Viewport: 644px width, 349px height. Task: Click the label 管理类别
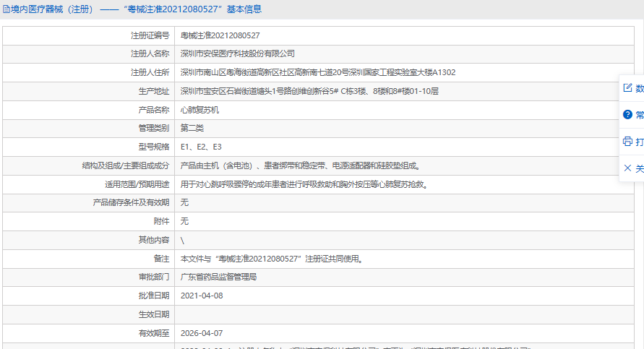pos(154,128)
